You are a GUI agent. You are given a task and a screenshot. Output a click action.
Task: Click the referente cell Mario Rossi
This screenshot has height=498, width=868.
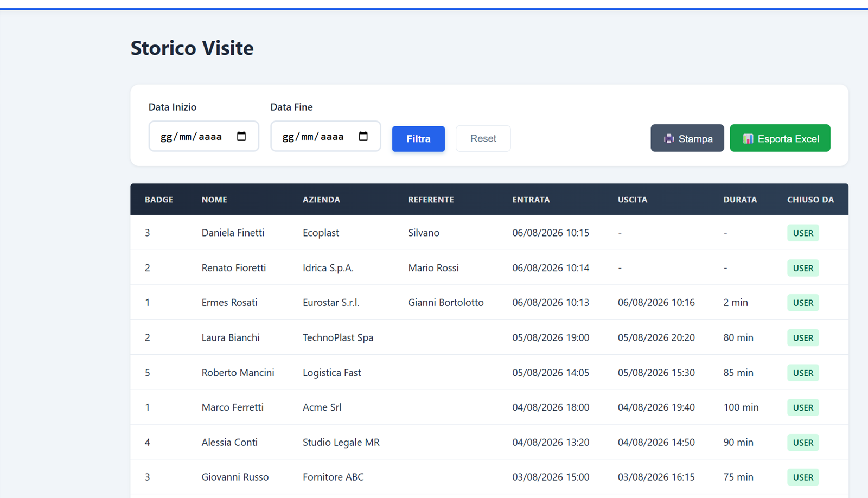tap(433, 268)
